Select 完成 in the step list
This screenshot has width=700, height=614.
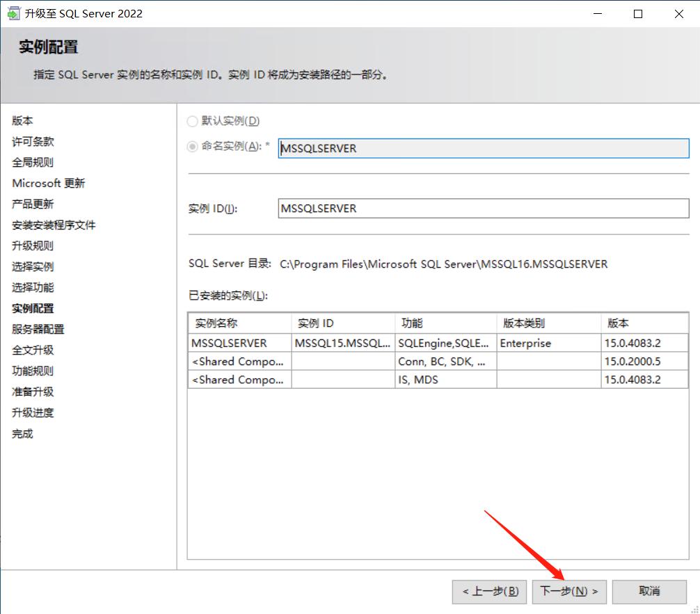(x=22, y=434)
